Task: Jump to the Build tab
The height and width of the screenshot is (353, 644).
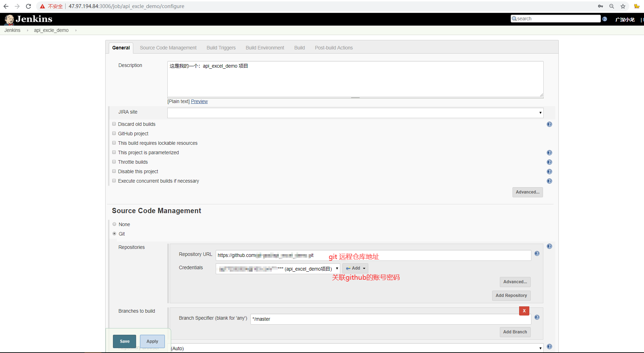Action: tap(300, 48)
